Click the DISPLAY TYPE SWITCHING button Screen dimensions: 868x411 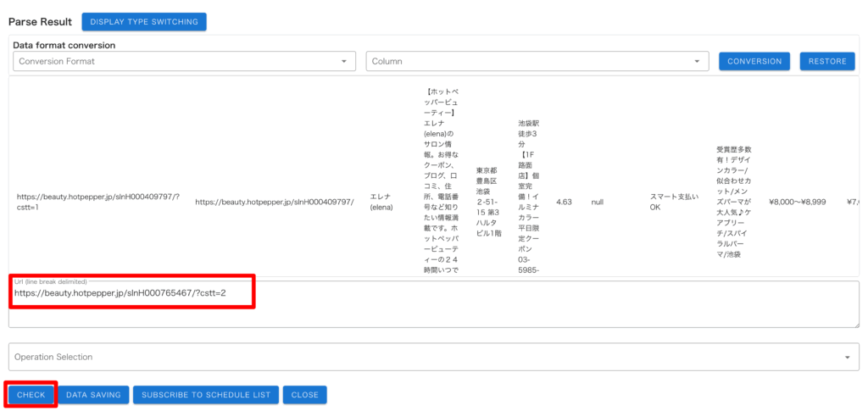pyautogui.click(x=144, y=21)
